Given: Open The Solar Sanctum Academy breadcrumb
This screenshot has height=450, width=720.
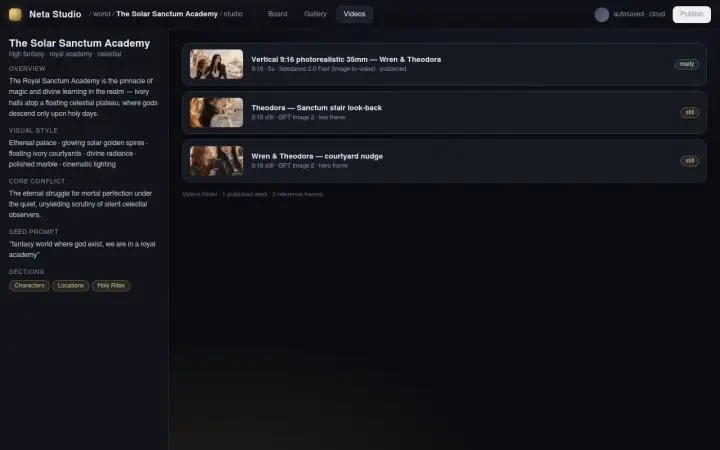Looking at the screenshot, I should pyautogui.click(x=167, y=14).
